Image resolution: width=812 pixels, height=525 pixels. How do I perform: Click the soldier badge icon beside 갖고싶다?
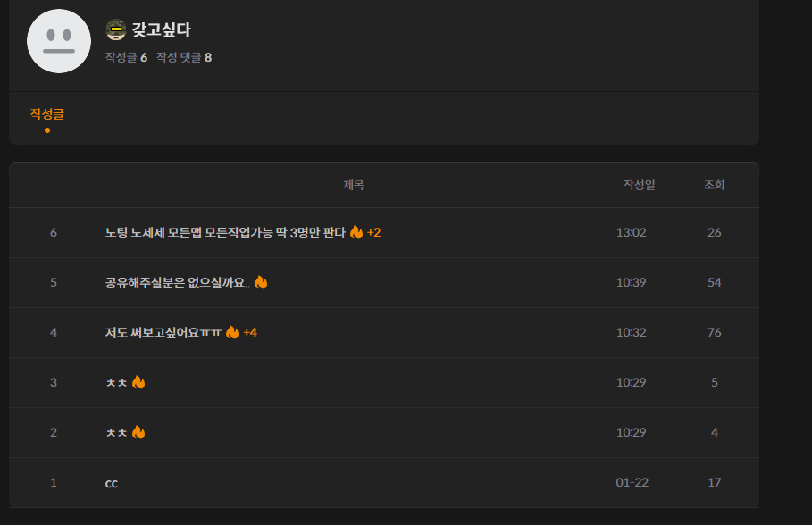(x=116, y=29)
